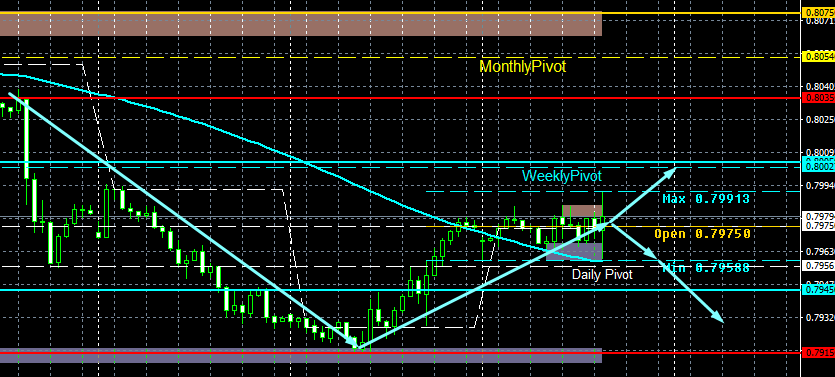Select the white 0.7956 daily pivot tag
Image resolution: width=835 pixels, height=377 pixels.
[818, 266]
